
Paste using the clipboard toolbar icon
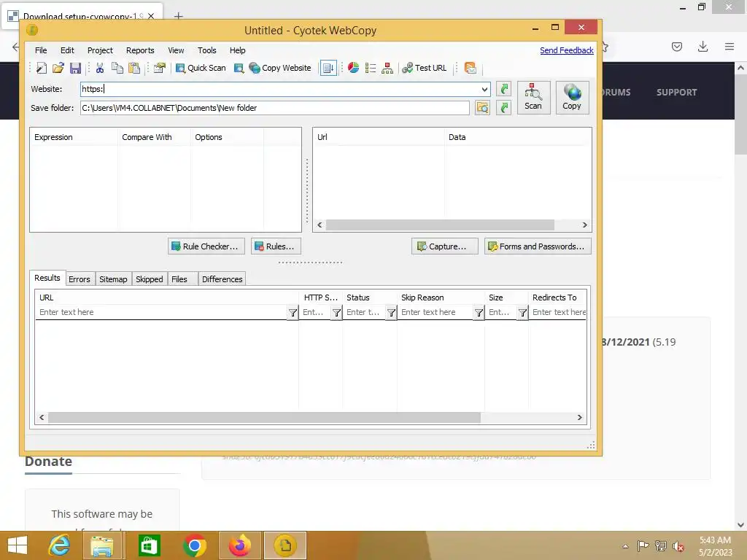tap(134, 68)
